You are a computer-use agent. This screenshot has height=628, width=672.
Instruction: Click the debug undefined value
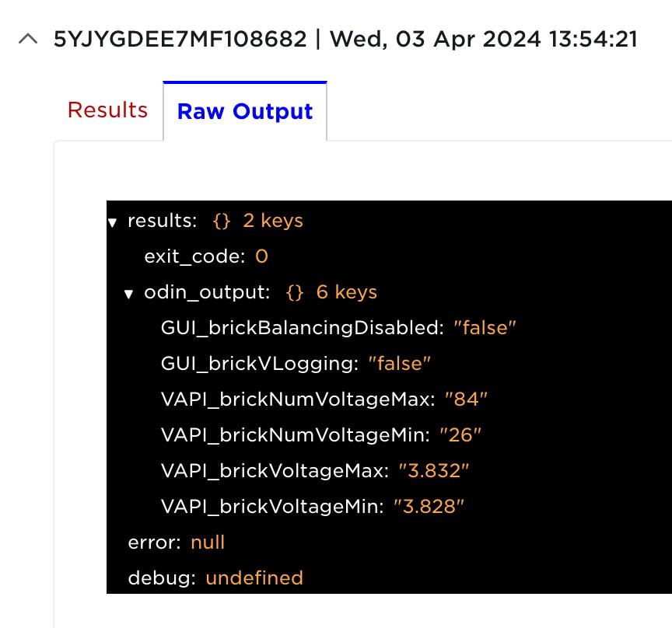point(254,578)
